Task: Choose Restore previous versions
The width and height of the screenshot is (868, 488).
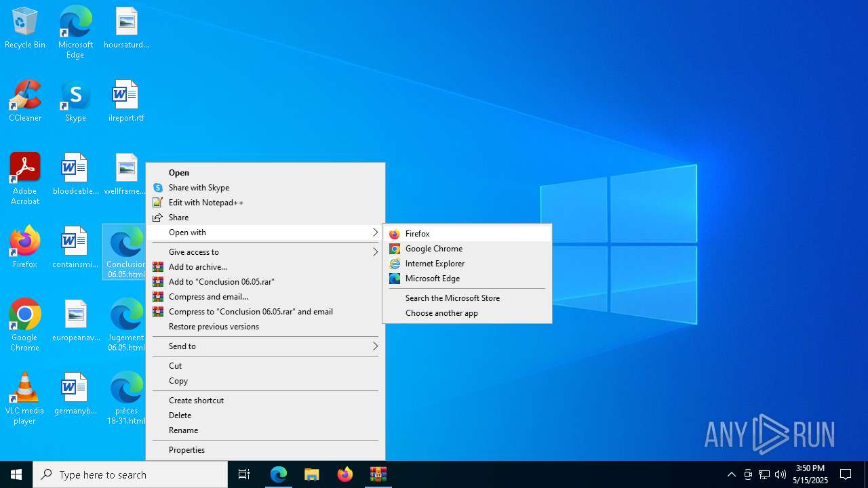Action: click(265, 327)
